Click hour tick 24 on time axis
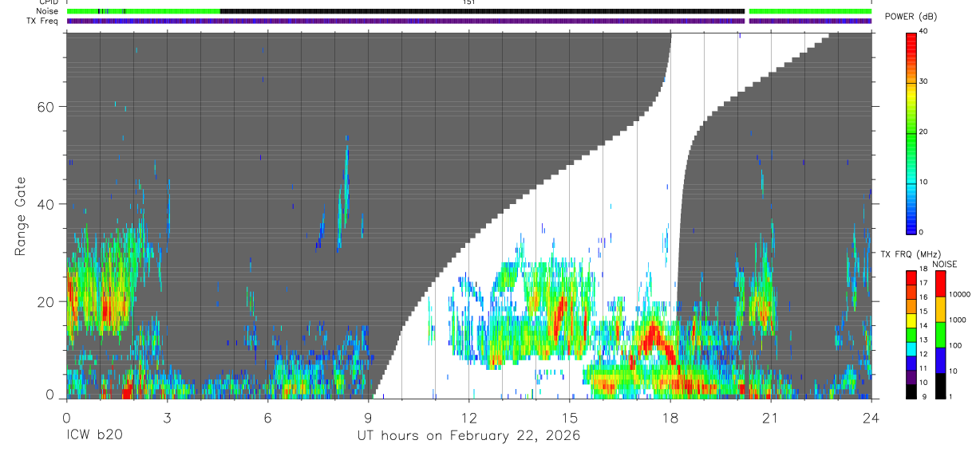This screenshot has width=980, height=452. point(871,417)
